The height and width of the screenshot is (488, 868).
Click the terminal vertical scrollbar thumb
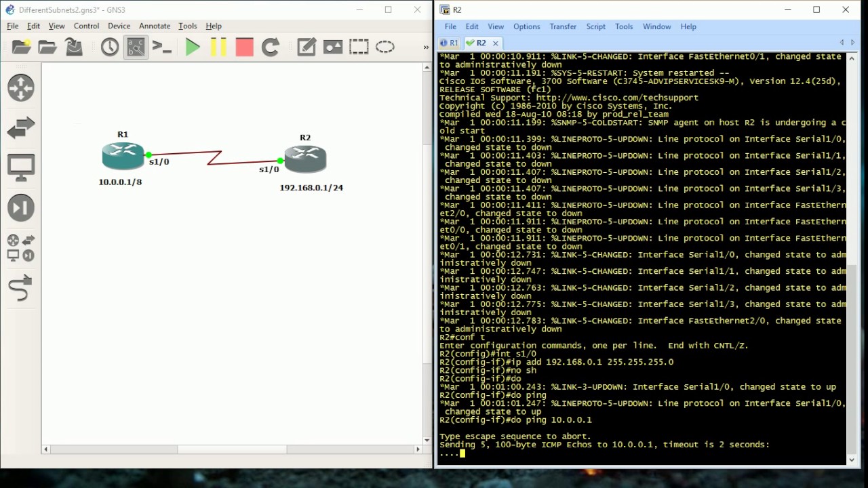[852, 358]
